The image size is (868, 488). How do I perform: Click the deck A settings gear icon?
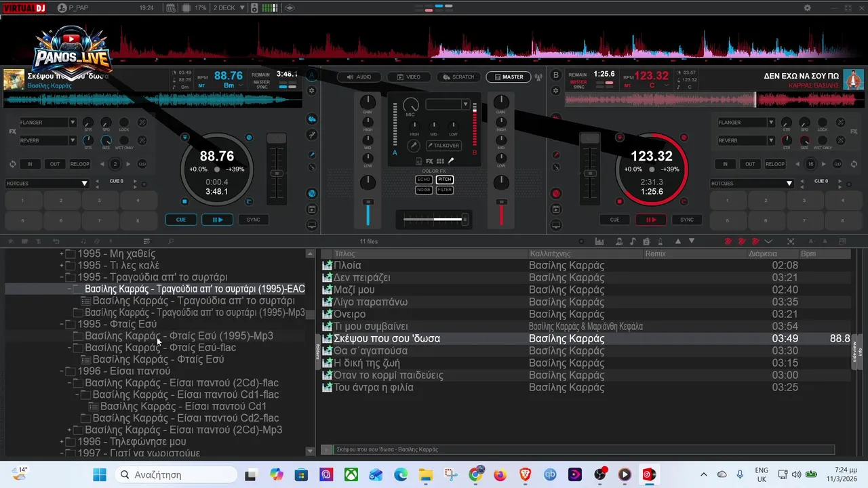312,90
